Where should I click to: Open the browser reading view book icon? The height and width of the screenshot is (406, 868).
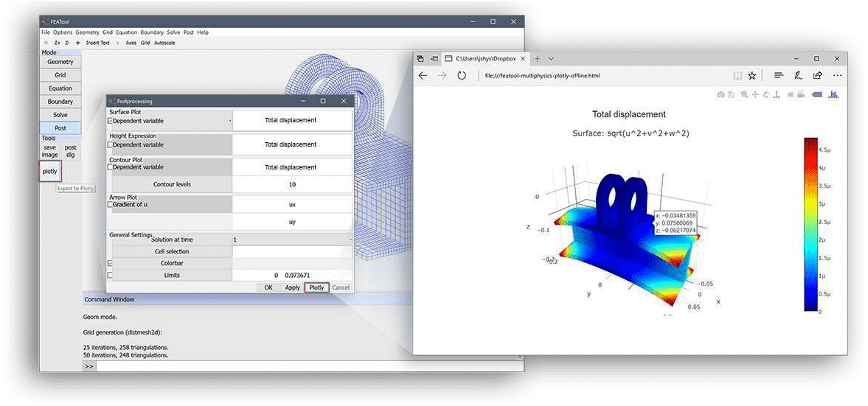coord(737,75)
